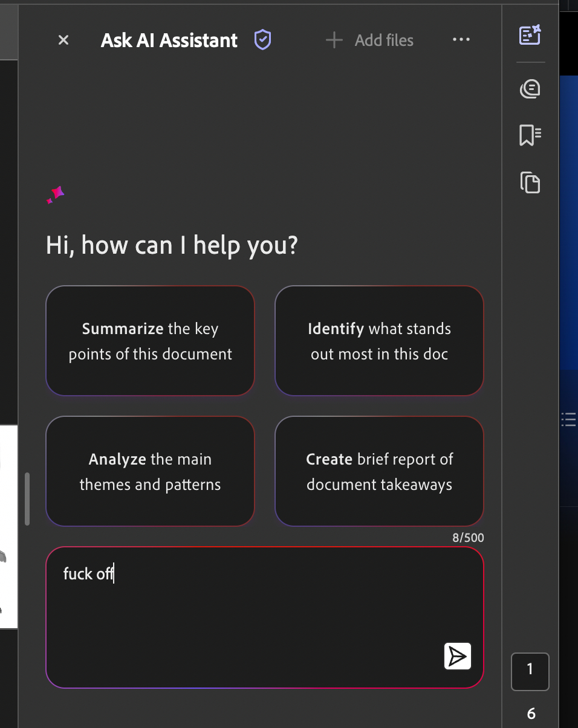Choose Summarize the key points suggestion
Image resolution: width=578 pixels, height=728 pixels.
[150, 341]
